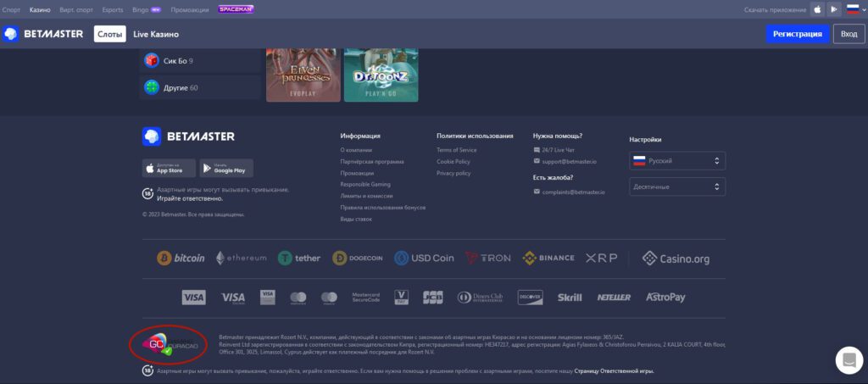The width and height of the screenshot is (868, 384).
Task: Click the Skrill payment logo
Action: pos(570,298)
